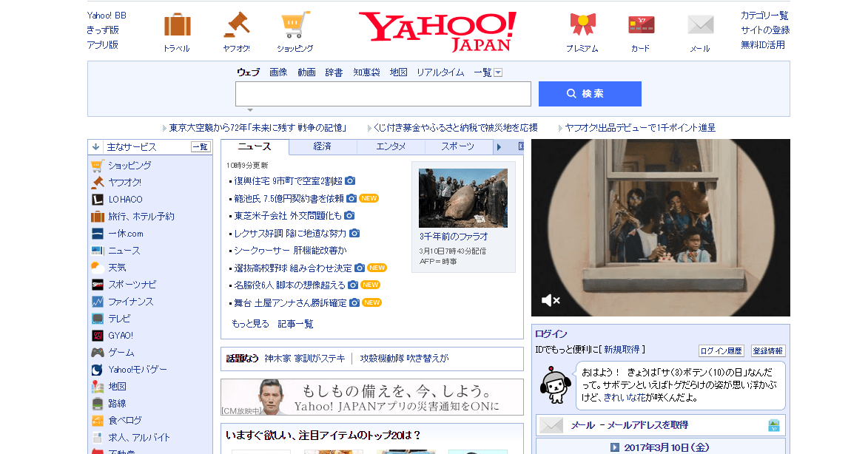Click the 求人、アルバイト sidebar icon
The image size is (868, 454).
tap(98, 438)
